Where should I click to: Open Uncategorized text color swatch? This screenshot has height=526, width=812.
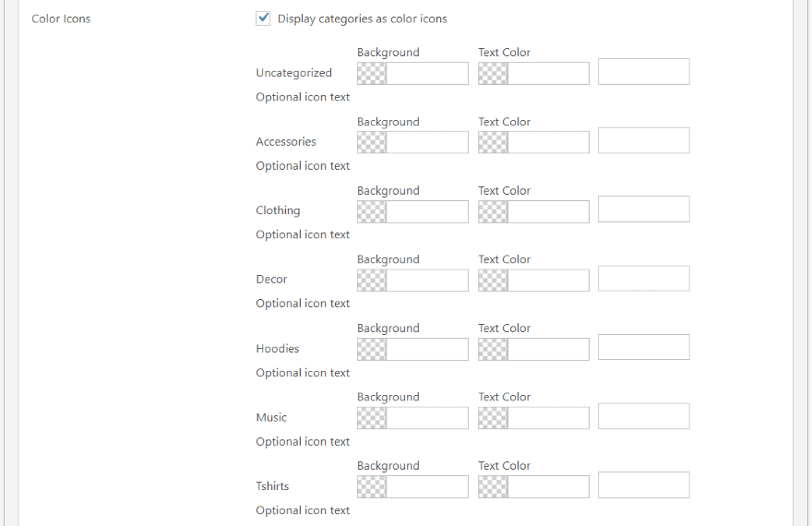click(493, 74)
